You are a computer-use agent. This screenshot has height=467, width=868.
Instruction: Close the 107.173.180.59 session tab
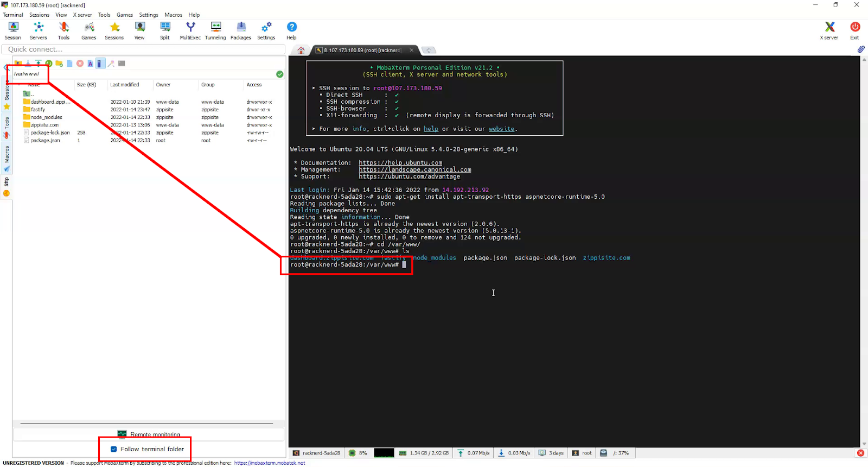click(411, 50)
